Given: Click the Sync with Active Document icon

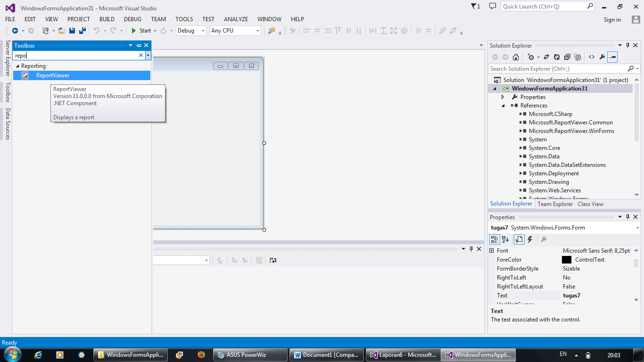Looking at the screenshot, I should [546, 57].
